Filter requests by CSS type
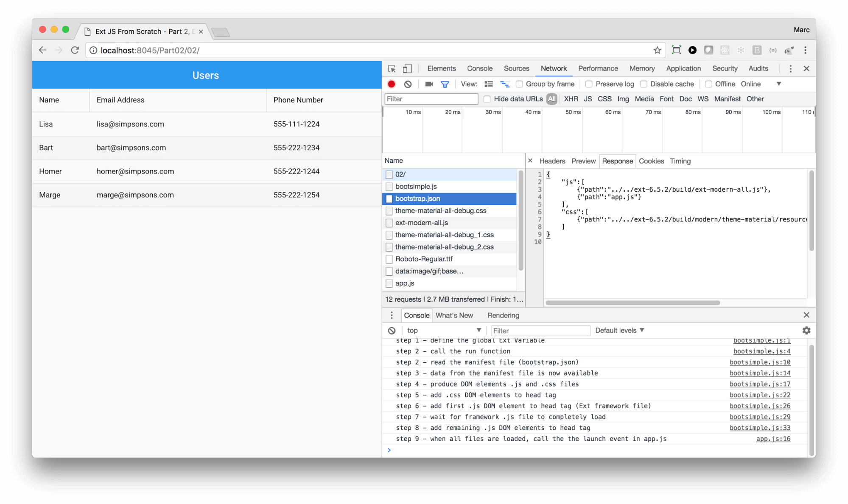 point(605,99)
